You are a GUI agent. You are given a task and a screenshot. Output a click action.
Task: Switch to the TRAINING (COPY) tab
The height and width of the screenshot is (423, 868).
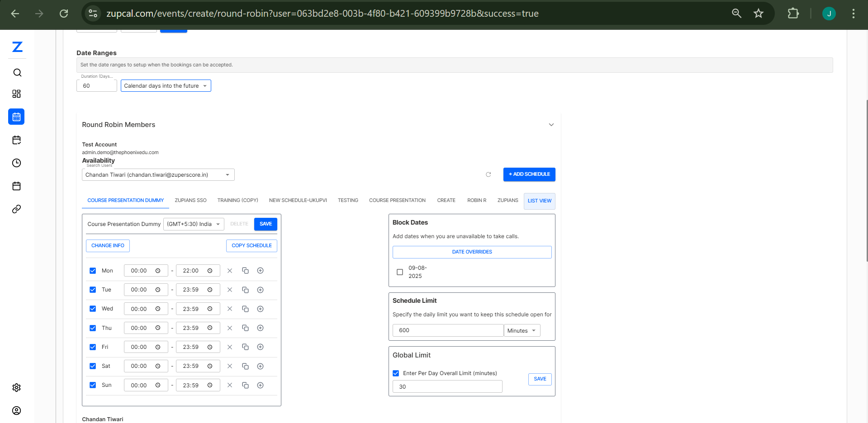tap(237, 201)
